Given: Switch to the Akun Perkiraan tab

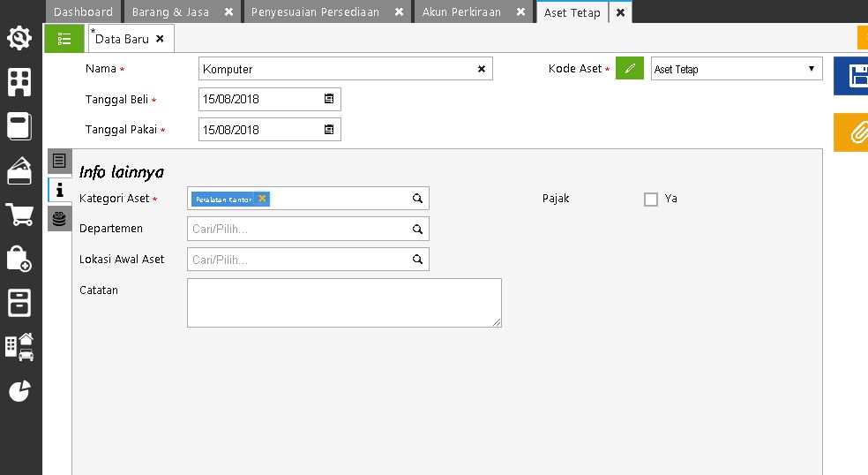Looking at the screenshot, I should click(x=461, y=12).
